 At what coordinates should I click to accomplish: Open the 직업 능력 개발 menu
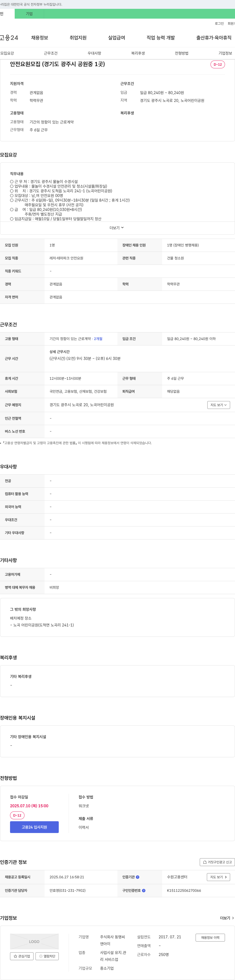click(161, 38)
